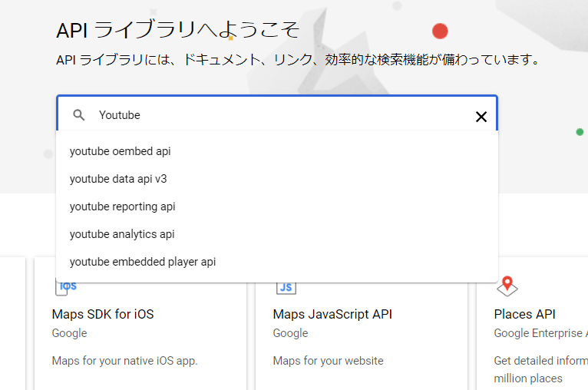Screen dimensions: 588x390
Task: Click the 'Maps for your native iOS app' description
Action: (124, 361)
